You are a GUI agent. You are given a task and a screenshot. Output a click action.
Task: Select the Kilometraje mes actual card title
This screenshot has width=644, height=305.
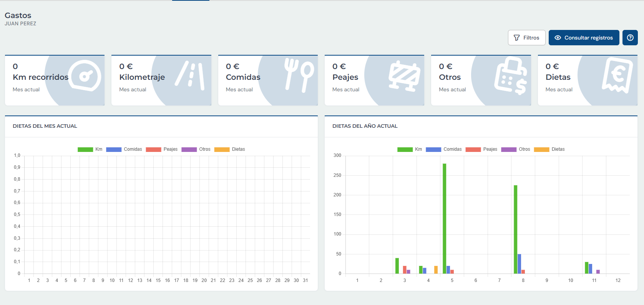(x=142, y=77)
